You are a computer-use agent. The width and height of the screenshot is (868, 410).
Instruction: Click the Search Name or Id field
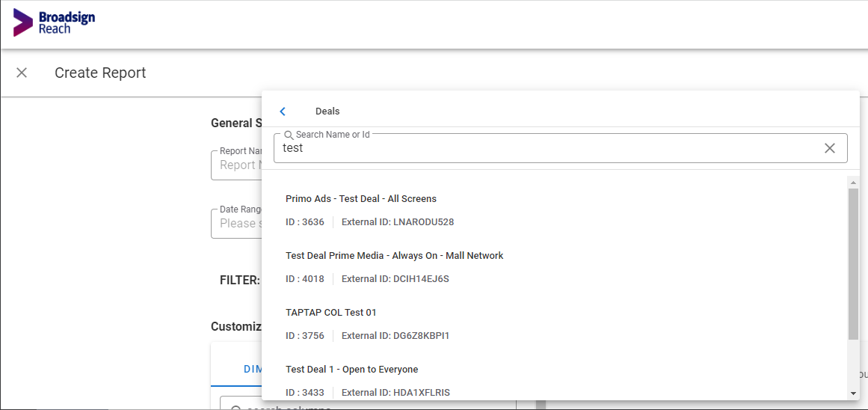[x=560, y=148]
